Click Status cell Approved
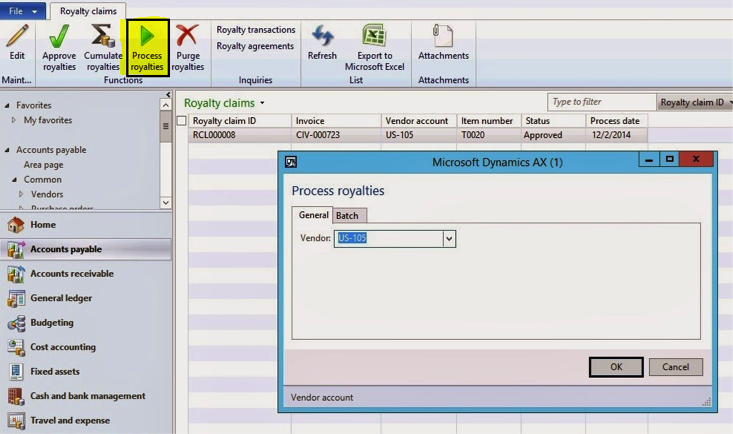Viewport: 733px width, 434px height. 553,135
